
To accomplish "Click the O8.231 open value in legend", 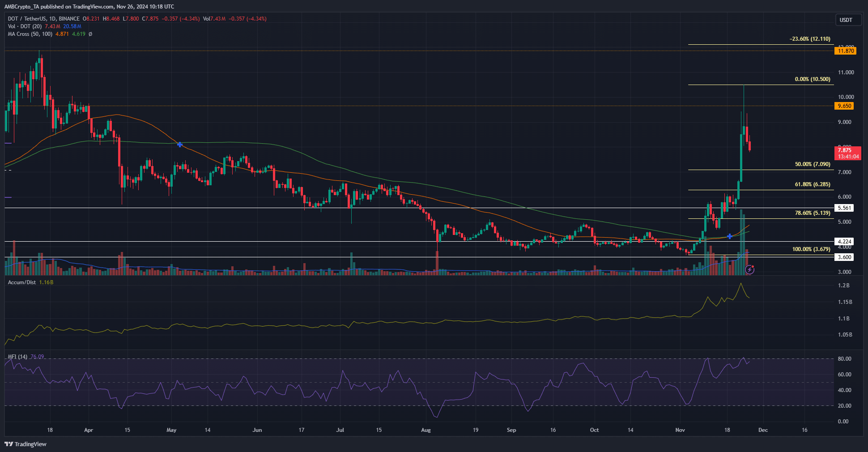I will point(91,19).
